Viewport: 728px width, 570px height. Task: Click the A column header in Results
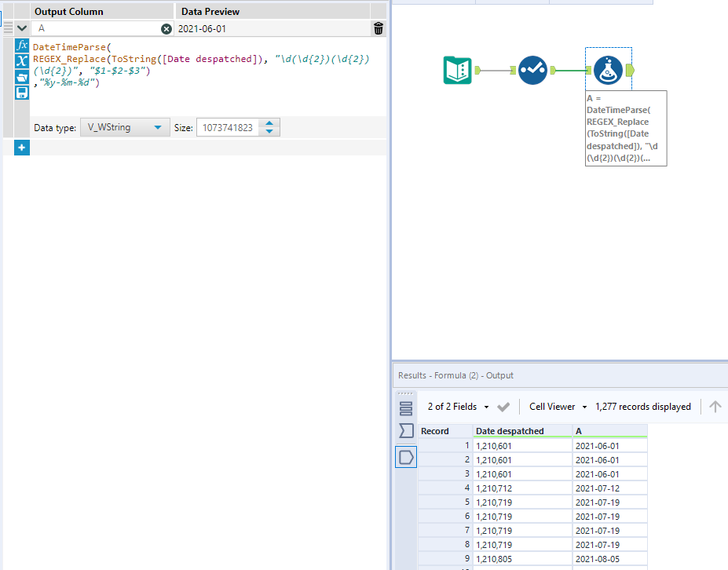click(x=610, y=431)
